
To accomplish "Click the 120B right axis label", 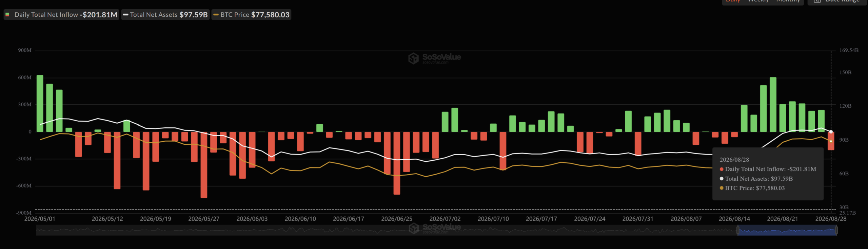I will click(x=845, y=106).
